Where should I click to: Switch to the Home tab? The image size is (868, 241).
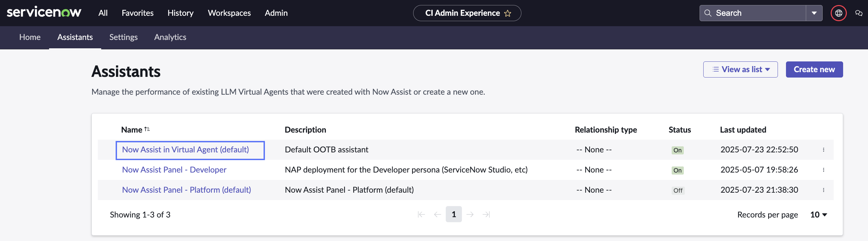click(30, 37)
